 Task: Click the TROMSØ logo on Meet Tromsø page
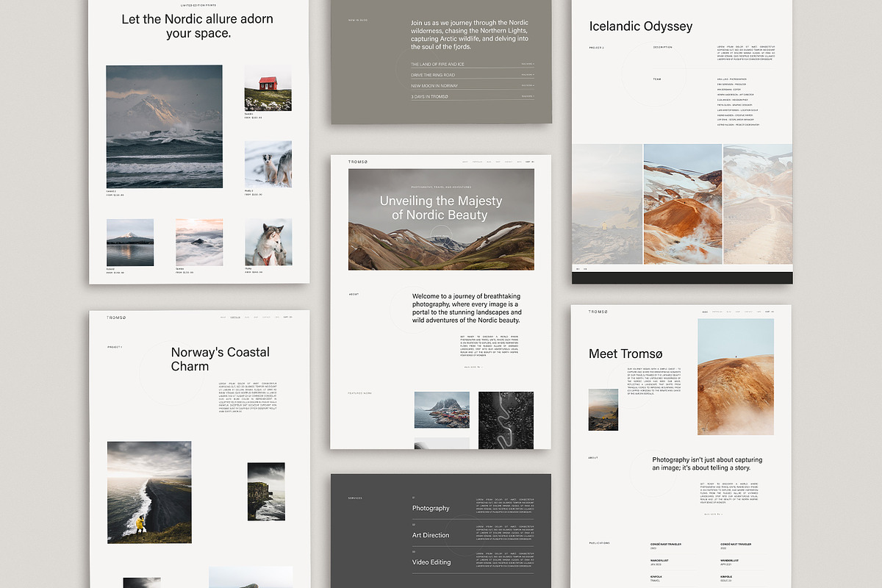(x=598, y=312)
